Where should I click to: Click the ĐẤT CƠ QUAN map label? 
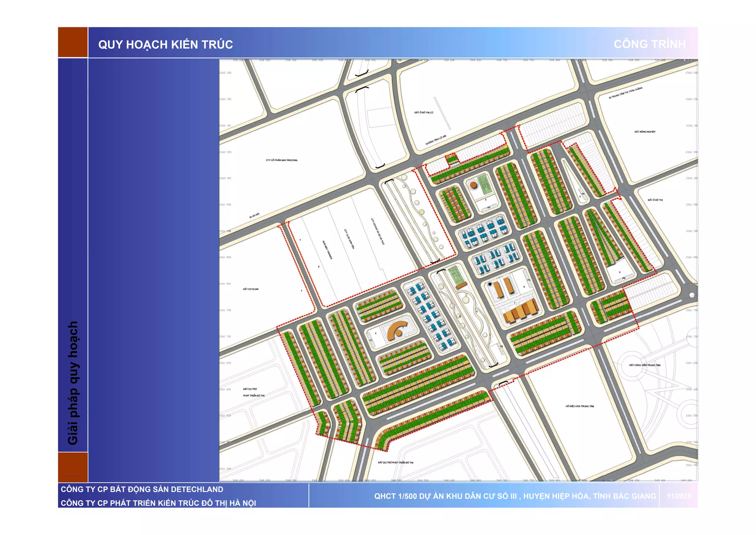click(x=251, y=289)
